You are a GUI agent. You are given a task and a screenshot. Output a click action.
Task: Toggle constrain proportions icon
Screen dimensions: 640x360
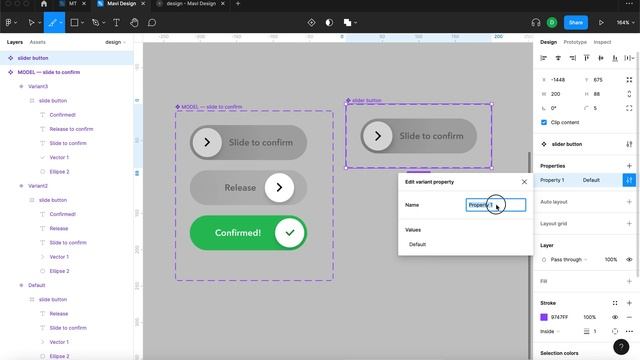point(629,94)
